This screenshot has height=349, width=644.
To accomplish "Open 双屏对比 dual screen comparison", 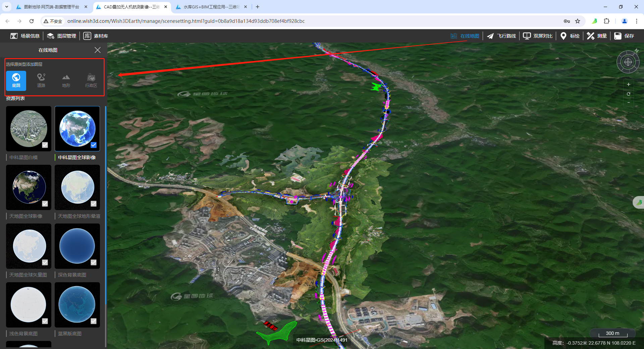I will click(538, 36).
